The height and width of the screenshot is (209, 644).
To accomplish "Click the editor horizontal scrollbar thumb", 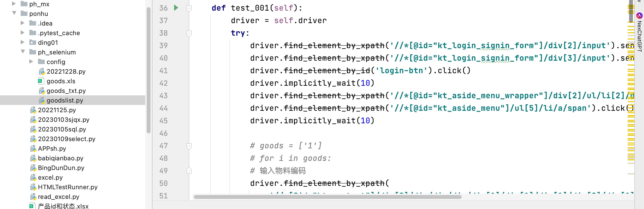I will pos(328,197).
